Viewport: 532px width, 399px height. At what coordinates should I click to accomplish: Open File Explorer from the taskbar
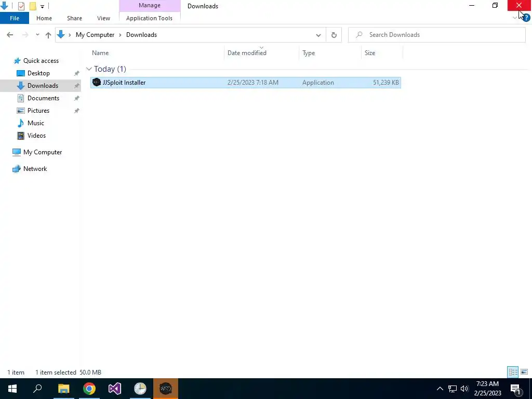pyautogui.click(x=63, y=389)
